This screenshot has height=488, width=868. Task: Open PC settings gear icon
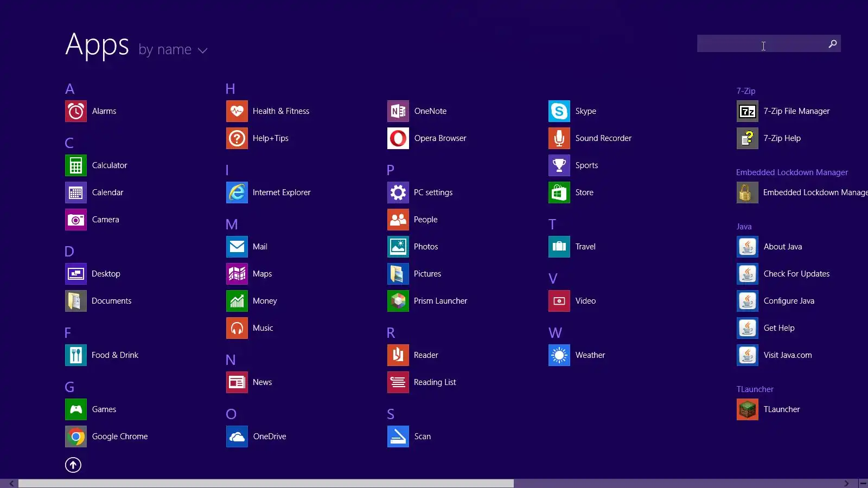coord(398,192)
